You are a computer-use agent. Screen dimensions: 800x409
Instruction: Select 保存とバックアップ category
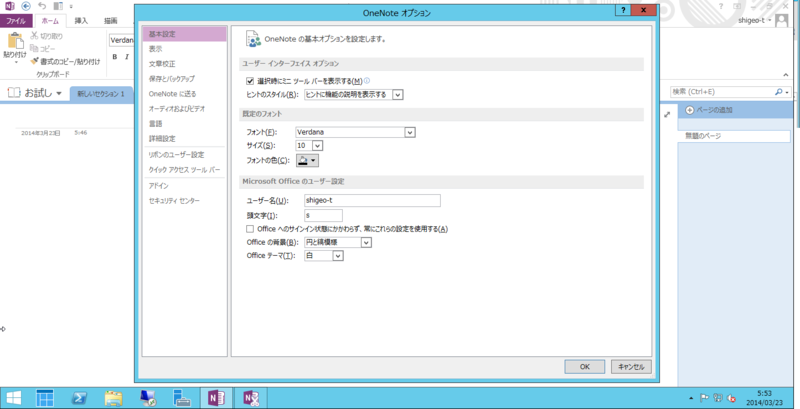tap(185, 79)
